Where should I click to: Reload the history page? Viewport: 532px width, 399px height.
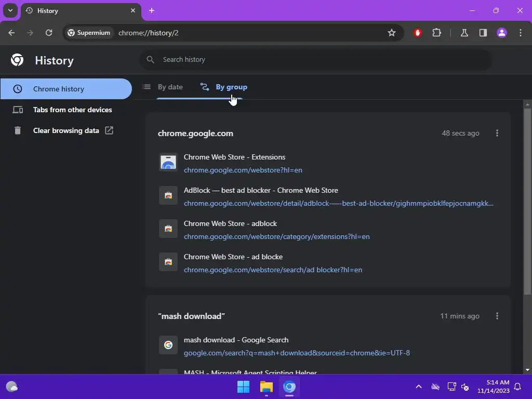(x=49, y=33)
